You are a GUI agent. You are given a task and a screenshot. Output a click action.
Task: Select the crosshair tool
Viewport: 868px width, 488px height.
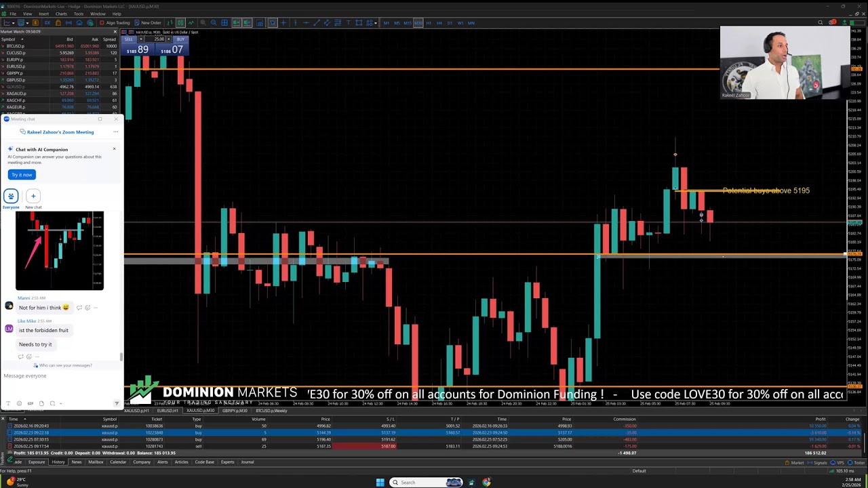tap(283, 22)
